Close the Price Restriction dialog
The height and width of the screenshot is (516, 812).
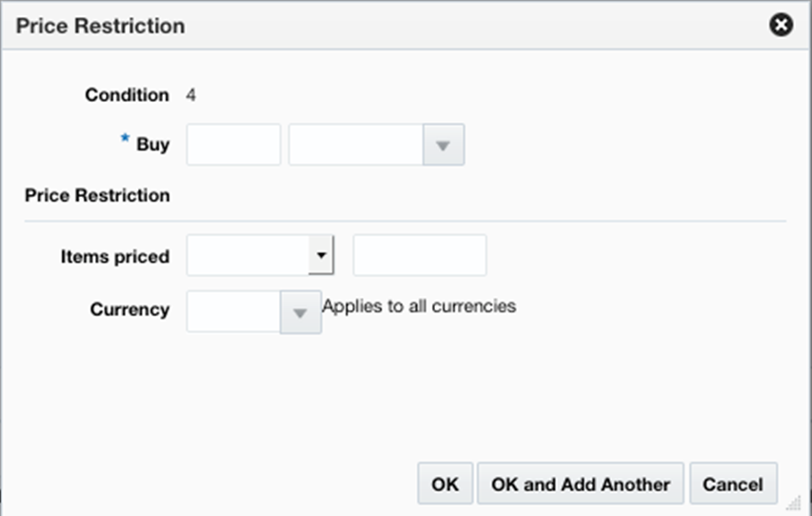coord(781,26)
